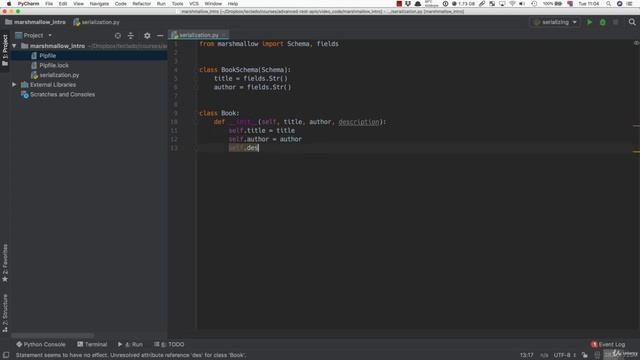Screen dimensions: 640x360
Task: Collapse the marshmallow_intro root folder
Action: [14, 46]
